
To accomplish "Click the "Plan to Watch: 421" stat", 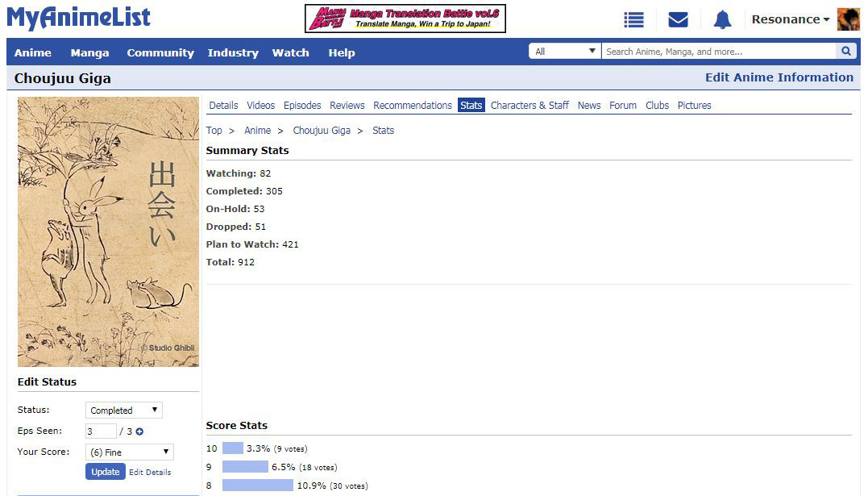I will click(252, 244).
